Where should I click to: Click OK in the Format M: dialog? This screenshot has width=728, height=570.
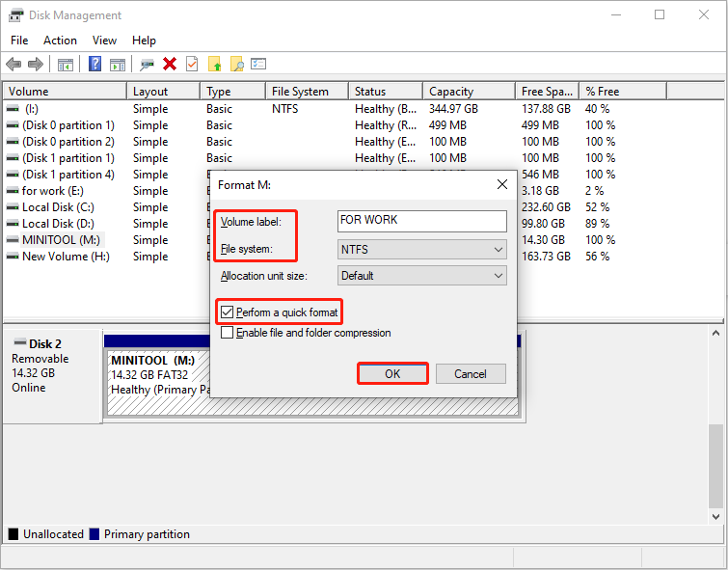(392, 374)
